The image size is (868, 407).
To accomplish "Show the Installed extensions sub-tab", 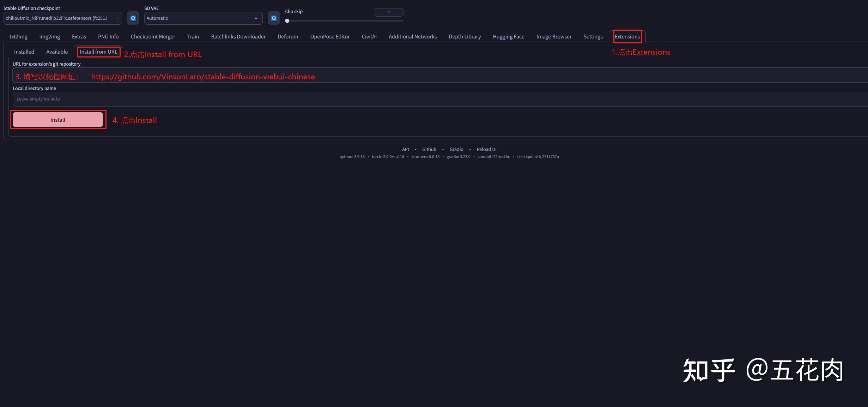I will tap(24, 52).
